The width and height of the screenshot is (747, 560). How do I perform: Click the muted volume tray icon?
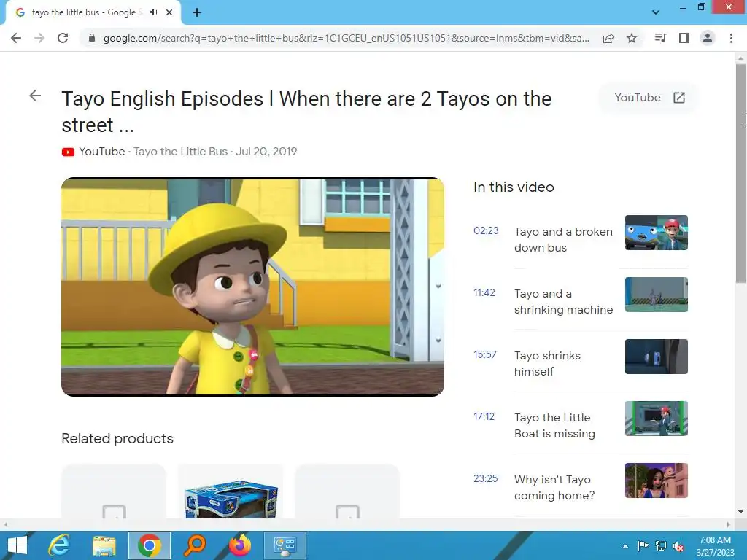[678, 546]
